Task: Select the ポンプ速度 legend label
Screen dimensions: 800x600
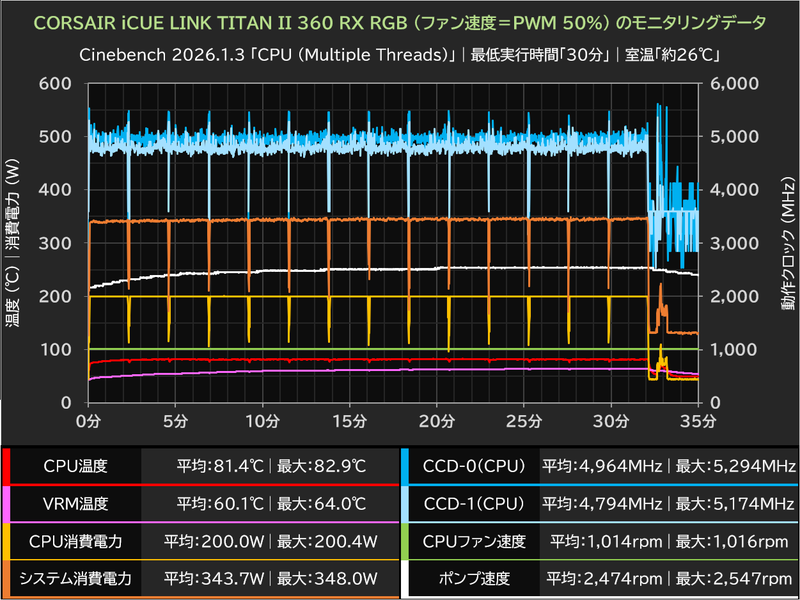Action: click(474, 579)
